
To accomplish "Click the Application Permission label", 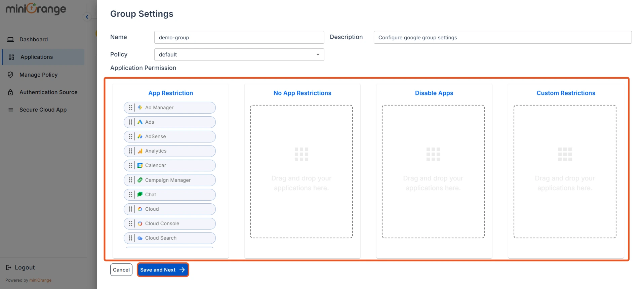I will pos(143,68).
